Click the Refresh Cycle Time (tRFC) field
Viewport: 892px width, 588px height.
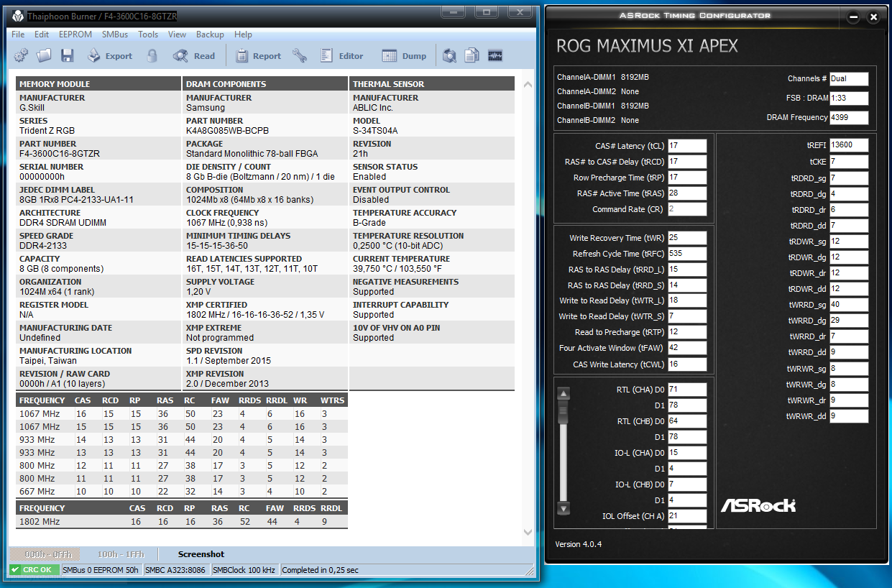click(x=687, y=254)
